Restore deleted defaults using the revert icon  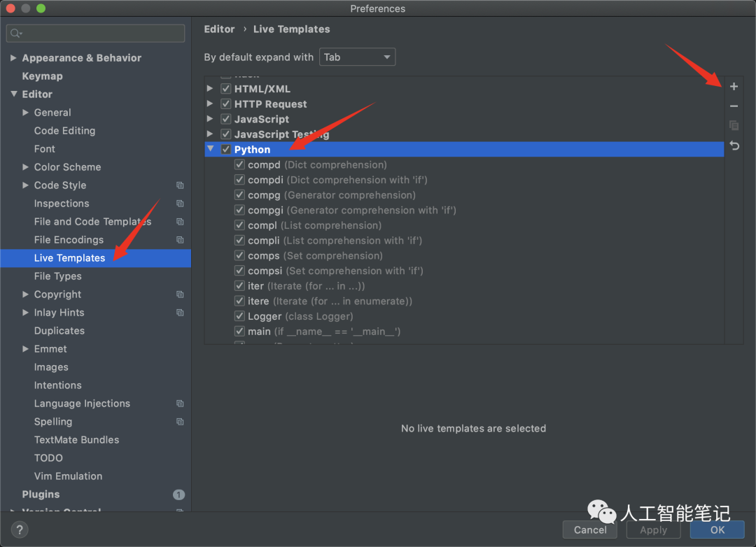coord(734,145)
